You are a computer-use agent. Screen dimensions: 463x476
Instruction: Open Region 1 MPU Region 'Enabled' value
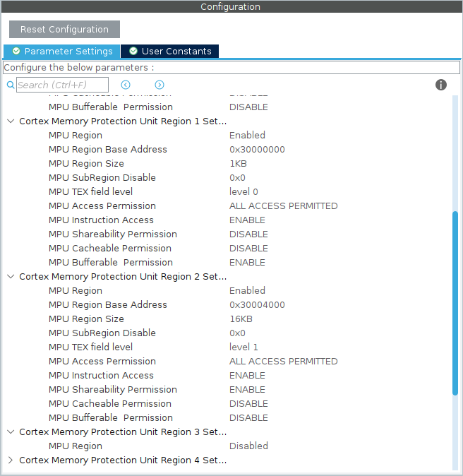pyautogui.click(x=247, y=135)
